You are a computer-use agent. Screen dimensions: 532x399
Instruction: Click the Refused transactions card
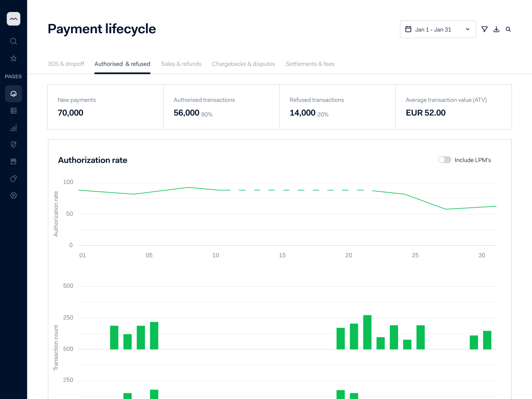[x=337, y=107]
